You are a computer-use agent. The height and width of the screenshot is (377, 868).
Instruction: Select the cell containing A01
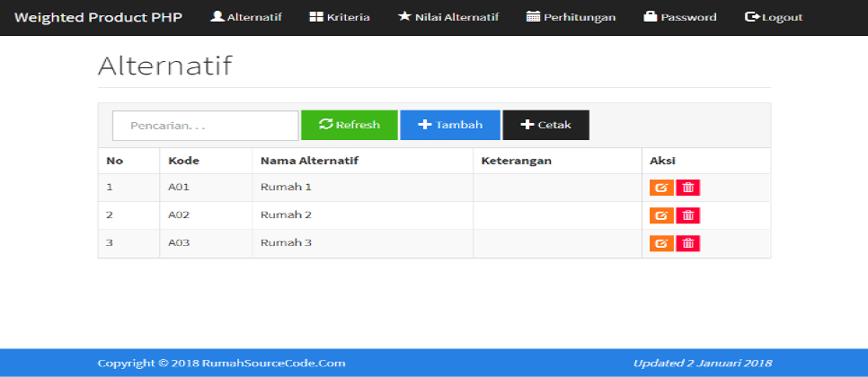206,188
